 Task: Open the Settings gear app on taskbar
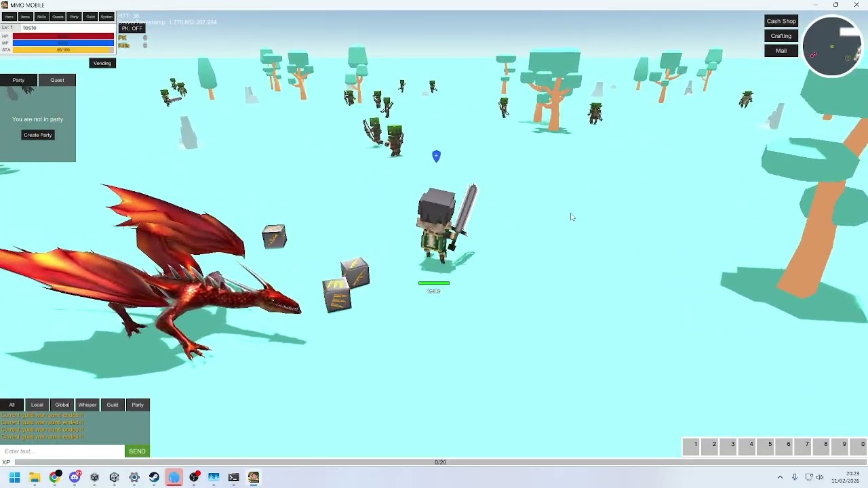pos(134,477)
